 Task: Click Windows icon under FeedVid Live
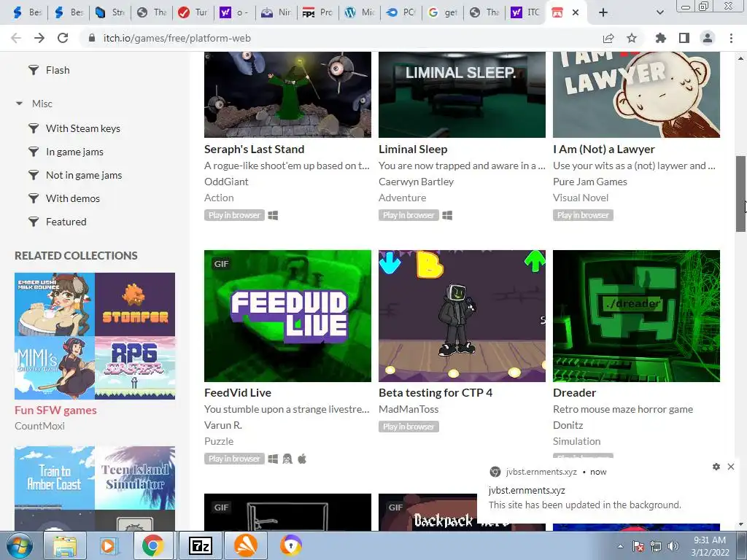tap(273, 459)
